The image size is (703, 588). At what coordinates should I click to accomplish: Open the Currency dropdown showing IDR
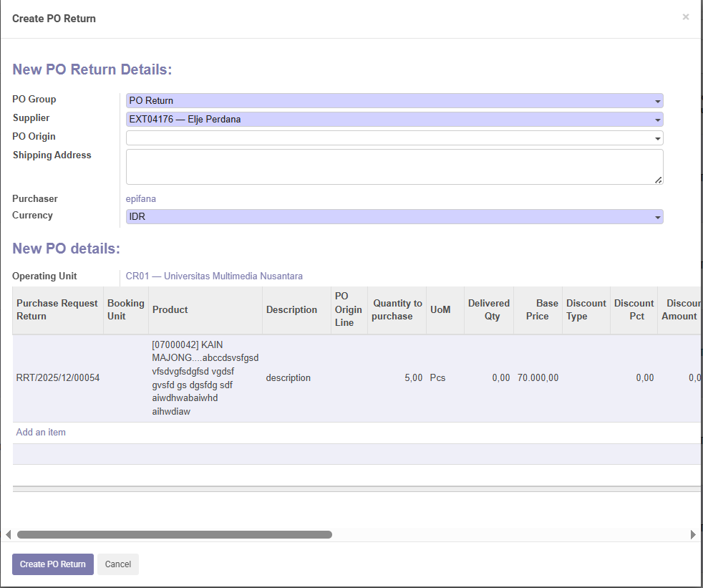394,216
